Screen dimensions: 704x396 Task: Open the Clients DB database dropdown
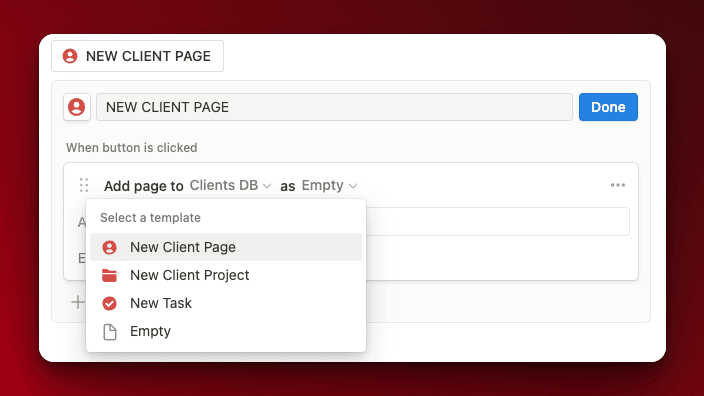click(230, 185)
